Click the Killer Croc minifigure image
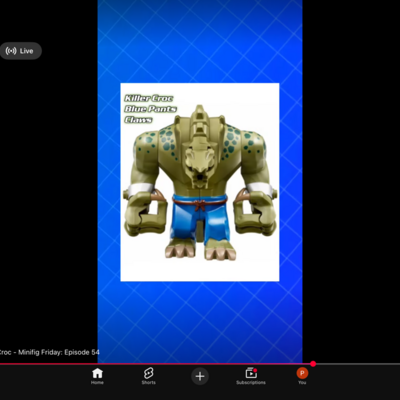This screenshot has width=400, height=400. coord(200,182)
